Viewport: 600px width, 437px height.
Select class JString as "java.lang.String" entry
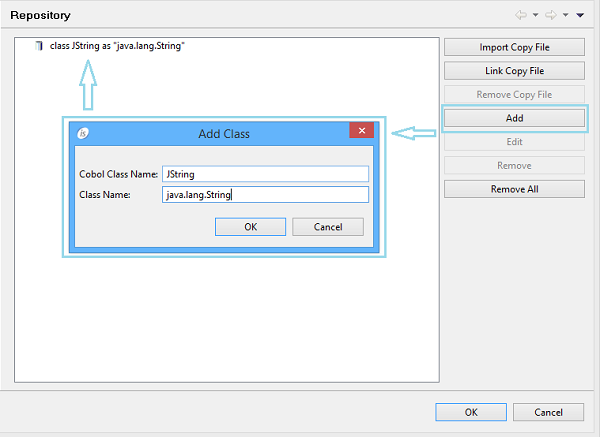click(117, 47)
